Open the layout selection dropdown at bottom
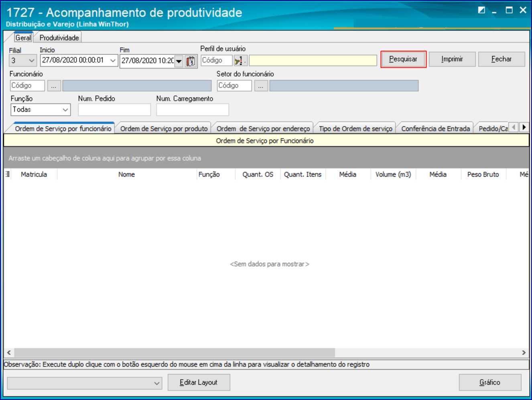 pos(157,383)
